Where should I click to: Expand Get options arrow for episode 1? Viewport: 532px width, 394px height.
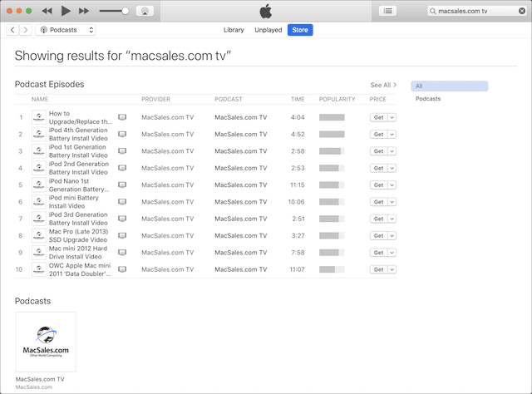pos(392,117)
